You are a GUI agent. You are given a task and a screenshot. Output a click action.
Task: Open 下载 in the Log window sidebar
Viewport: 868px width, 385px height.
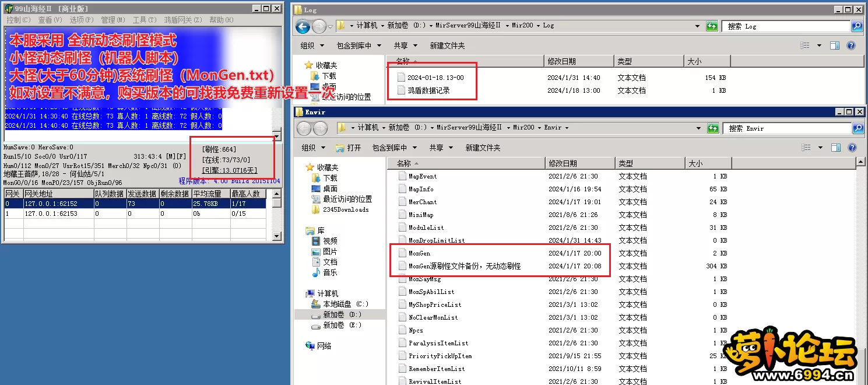click(x=329, y=76)
